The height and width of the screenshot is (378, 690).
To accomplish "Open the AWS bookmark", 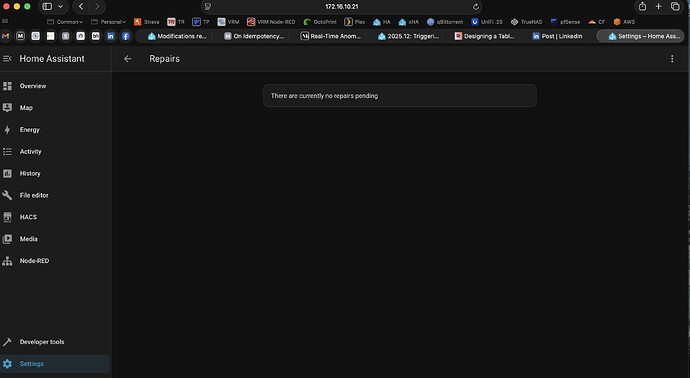I will 624,22.
